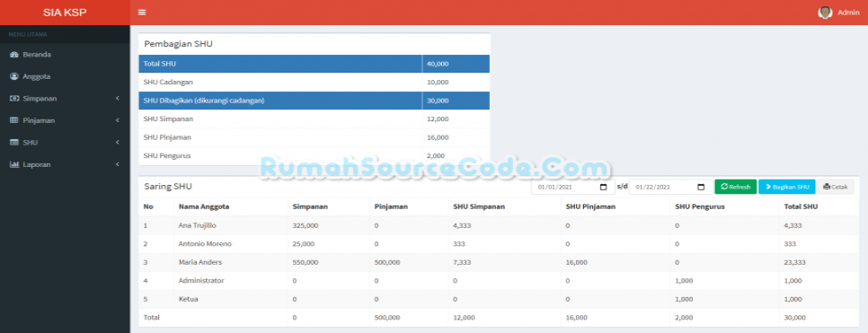This screenshot has height=333, width=868.
Task: Open the Anggota menu item
Action: point(65,76)
